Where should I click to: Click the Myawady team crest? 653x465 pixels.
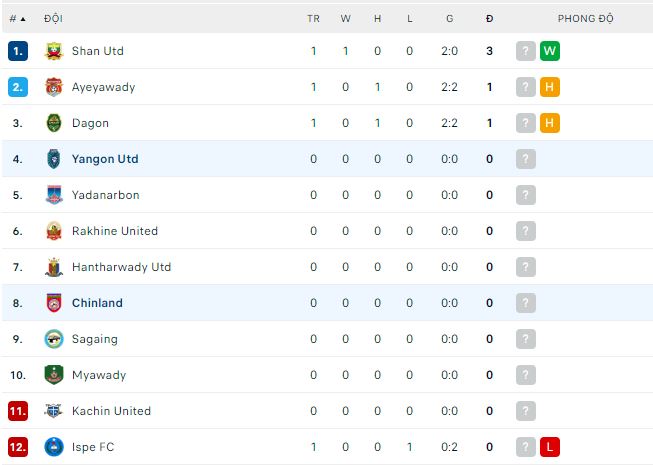[54, 375]
